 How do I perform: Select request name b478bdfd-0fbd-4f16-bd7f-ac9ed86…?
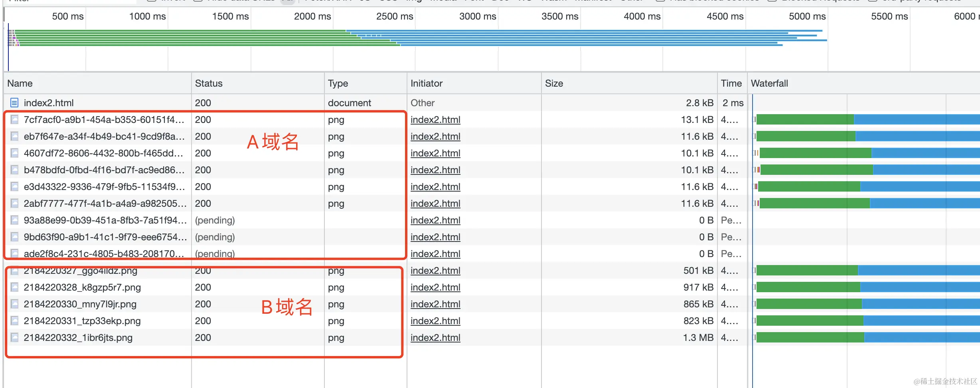[x=104, y=170]
